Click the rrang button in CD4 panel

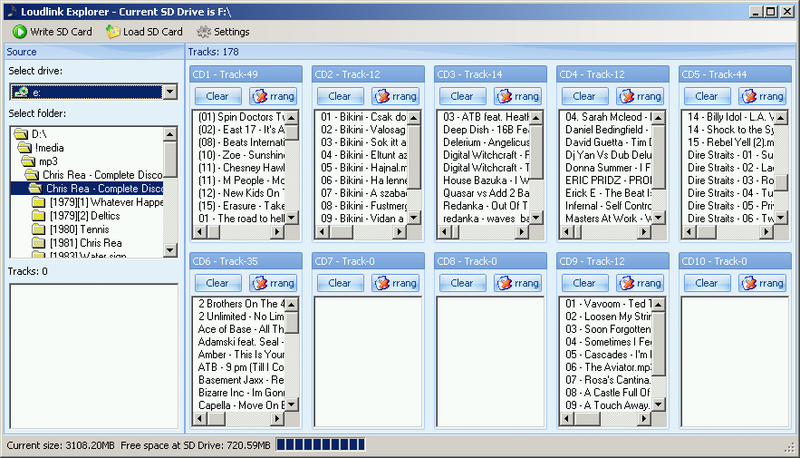(x=640, y=96)
